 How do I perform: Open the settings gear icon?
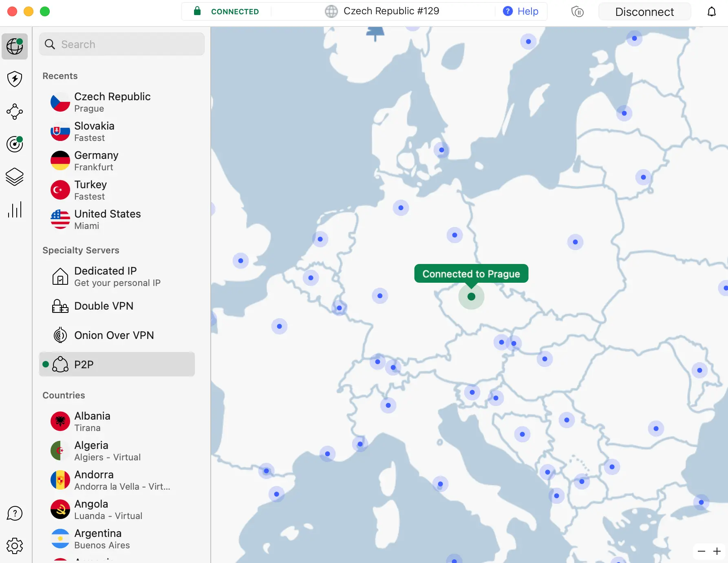[x=15, y=546]
